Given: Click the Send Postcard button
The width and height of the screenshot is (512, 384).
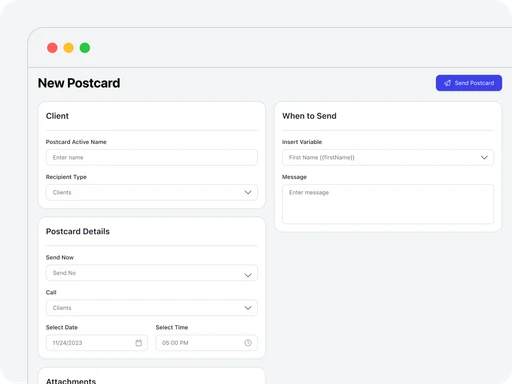Looking at the screenshot, I should pyautogui.click(x=469, y=83).
